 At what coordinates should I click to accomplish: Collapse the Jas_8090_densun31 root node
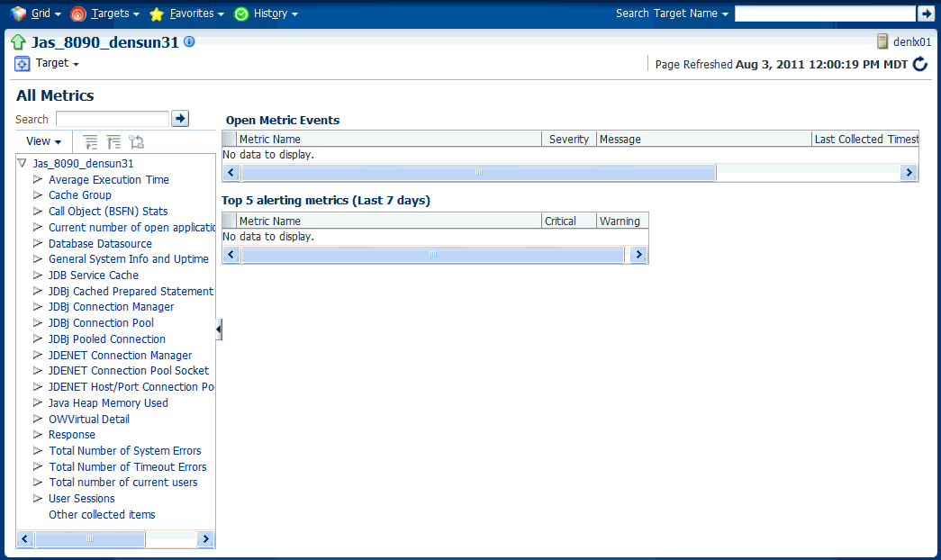[23, 163]
